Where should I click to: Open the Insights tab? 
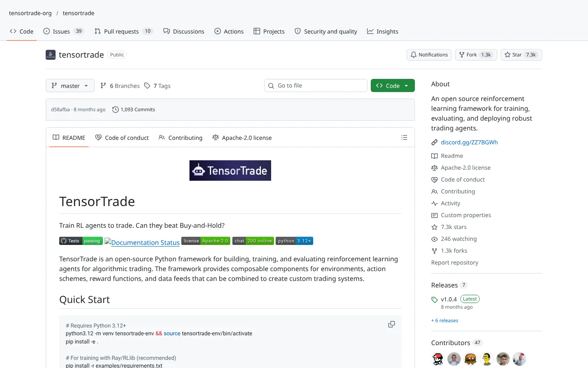383,31
